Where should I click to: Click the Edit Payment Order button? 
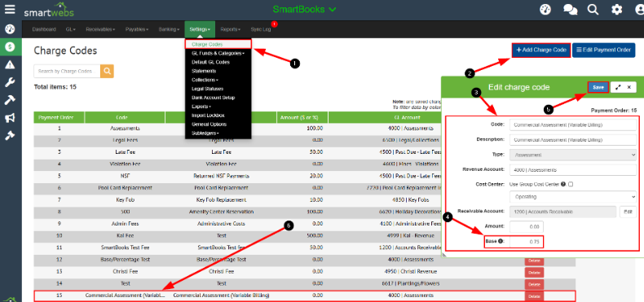pyautogui.click(x=603, y=50)
